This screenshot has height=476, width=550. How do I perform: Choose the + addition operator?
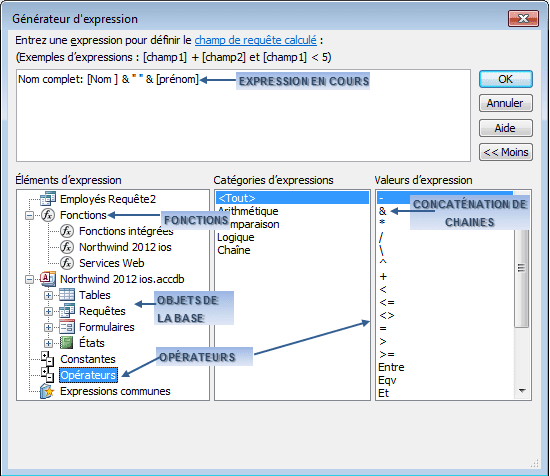pyautogui.click(x=383, y=276)
